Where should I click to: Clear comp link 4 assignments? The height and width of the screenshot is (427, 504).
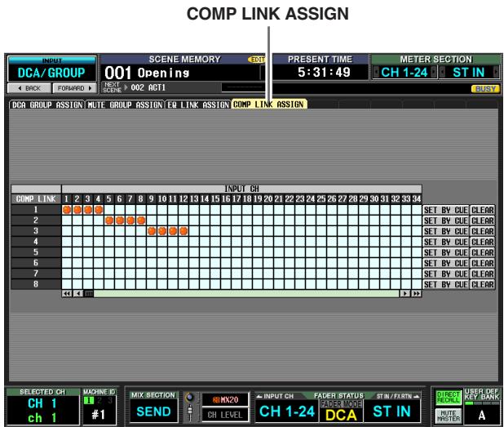click(x=482, y=242)
